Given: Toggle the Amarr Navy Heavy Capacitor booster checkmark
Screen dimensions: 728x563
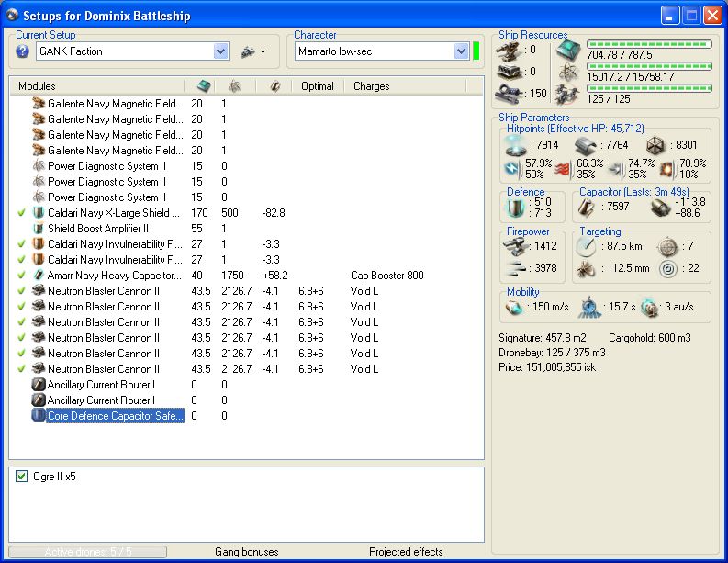Looking at the screenshot, I should point(21,276).
